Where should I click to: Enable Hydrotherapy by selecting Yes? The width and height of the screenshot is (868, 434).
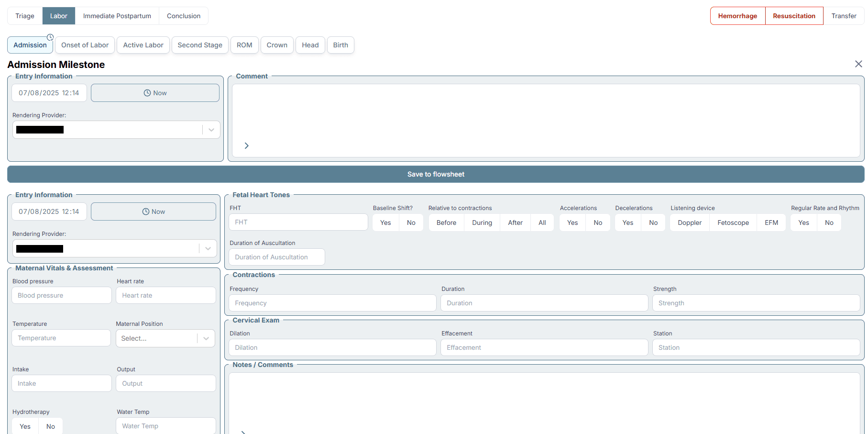(x=24, y=426)
